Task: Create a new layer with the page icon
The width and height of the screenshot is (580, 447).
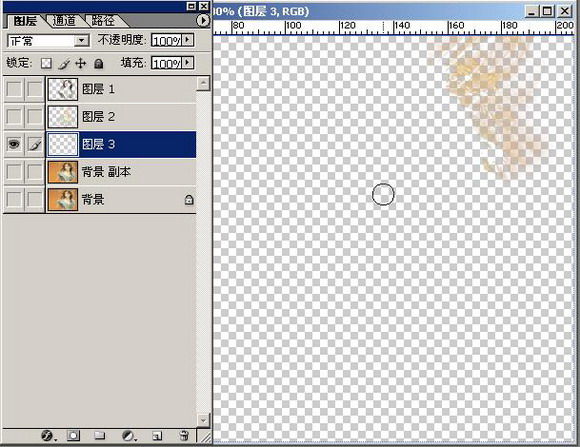Action: tap(157, 436)
